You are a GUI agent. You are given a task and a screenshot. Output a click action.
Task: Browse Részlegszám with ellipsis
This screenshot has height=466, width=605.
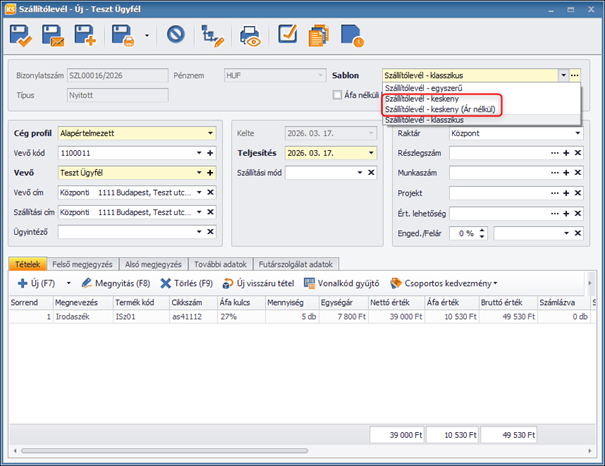click(555, 153)
